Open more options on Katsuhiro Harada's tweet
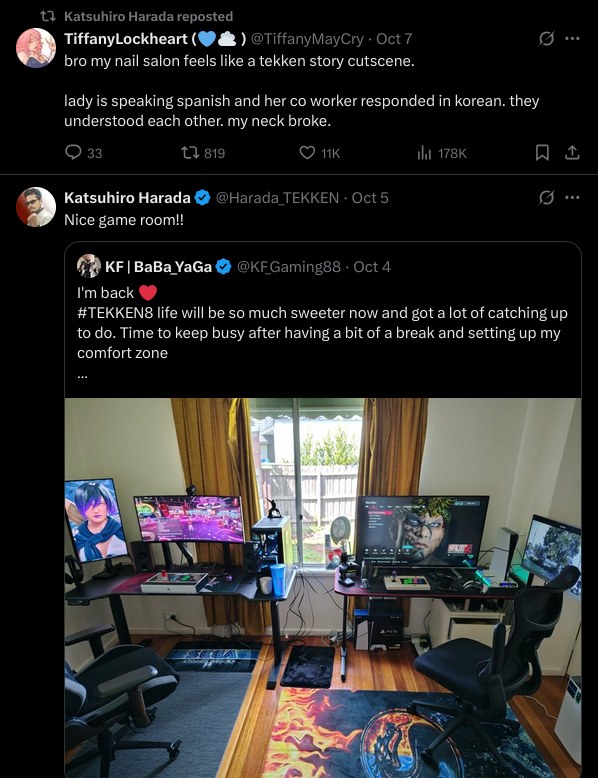This screenshot has width=598, height=778. pos(572,197)
